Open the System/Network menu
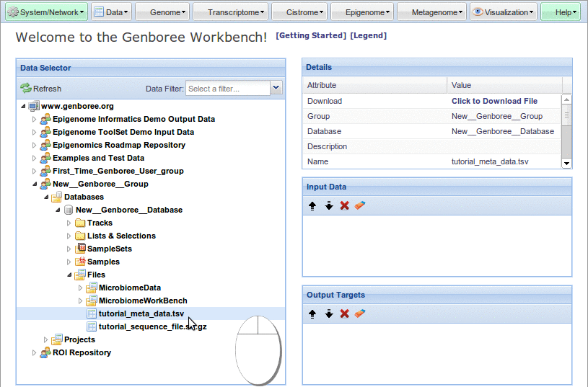The height and width of the screenshot is (387, 588). point(46,12)
